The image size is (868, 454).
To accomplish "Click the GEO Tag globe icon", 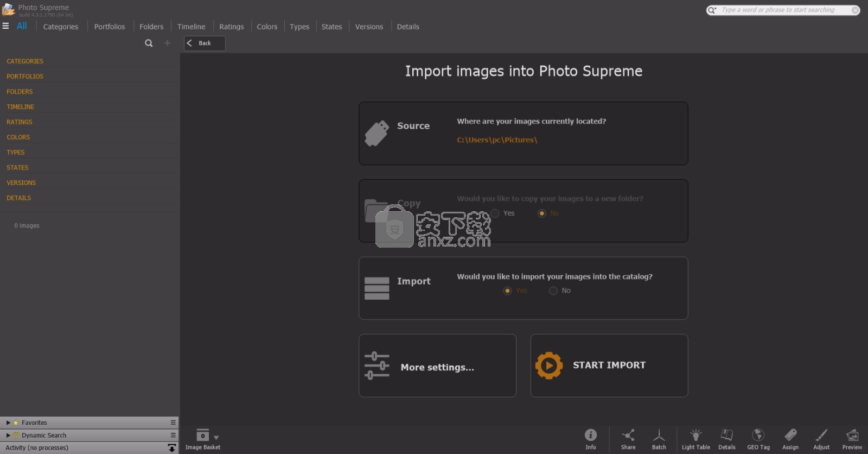I will (x=758, y=435).
